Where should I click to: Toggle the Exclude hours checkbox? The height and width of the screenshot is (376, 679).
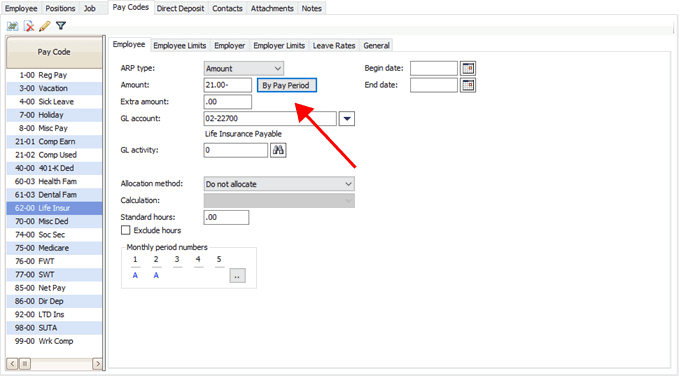126,230
